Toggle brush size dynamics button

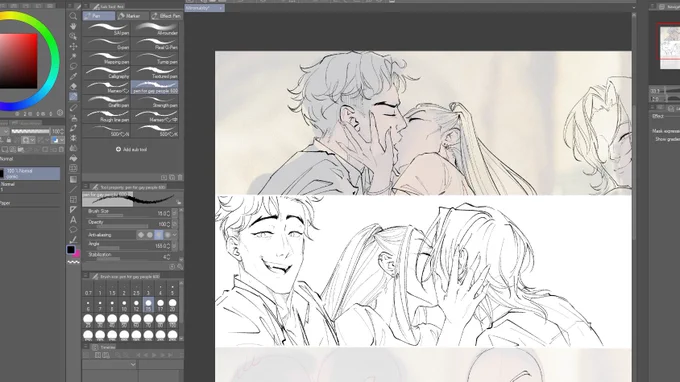175,213
